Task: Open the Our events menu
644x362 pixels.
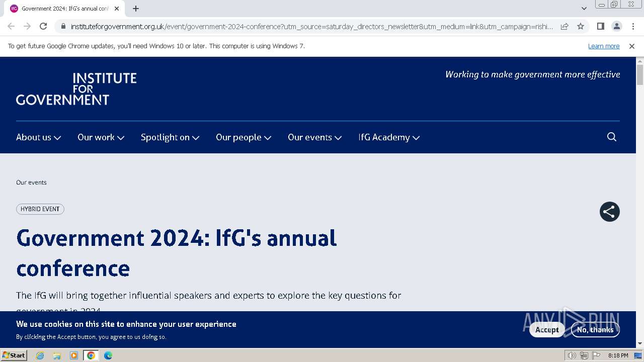Action: (314, 137)
